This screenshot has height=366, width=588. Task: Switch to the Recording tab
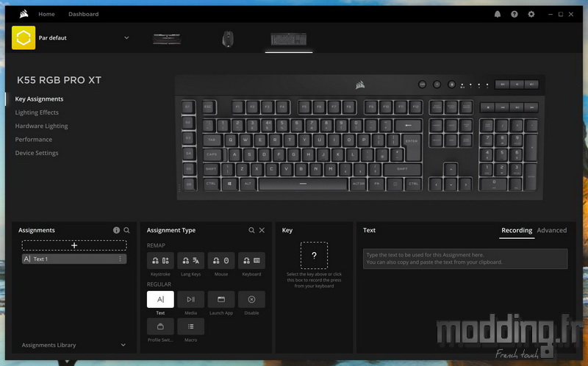pyautogui.click(x=517, y=230)
